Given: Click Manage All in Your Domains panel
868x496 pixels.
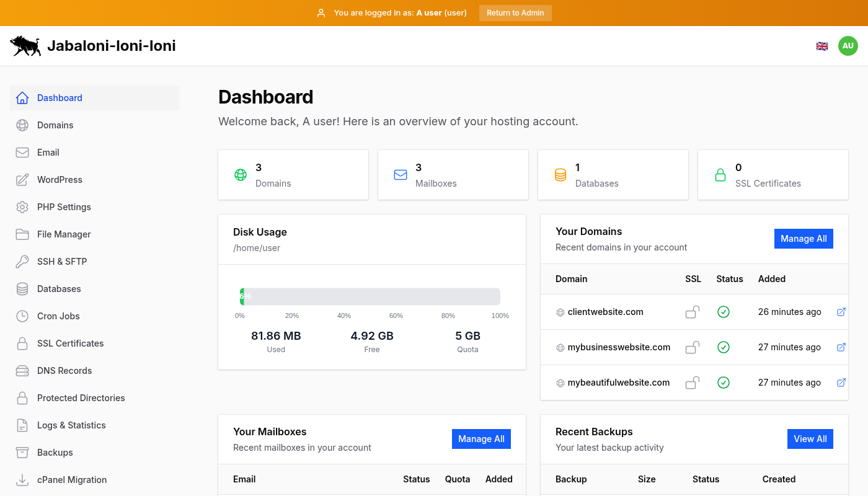Looking at the screenshot, I should point(804,238).
